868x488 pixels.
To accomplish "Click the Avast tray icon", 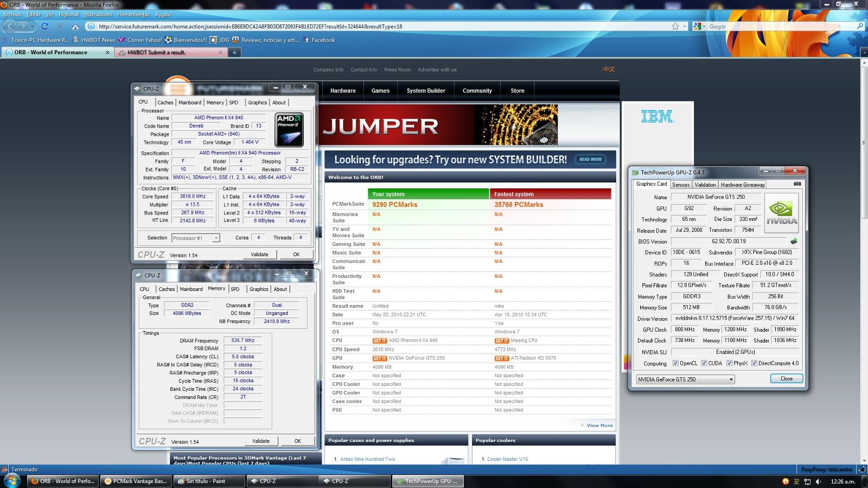I will point(785,481).
